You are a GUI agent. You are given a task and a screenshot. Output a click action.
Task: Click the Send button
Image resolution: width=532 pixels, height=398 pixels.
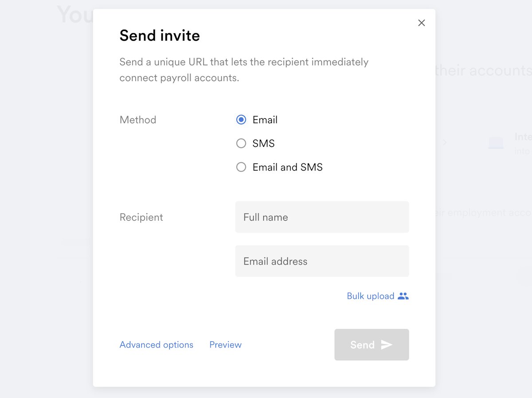pos(372,345)
